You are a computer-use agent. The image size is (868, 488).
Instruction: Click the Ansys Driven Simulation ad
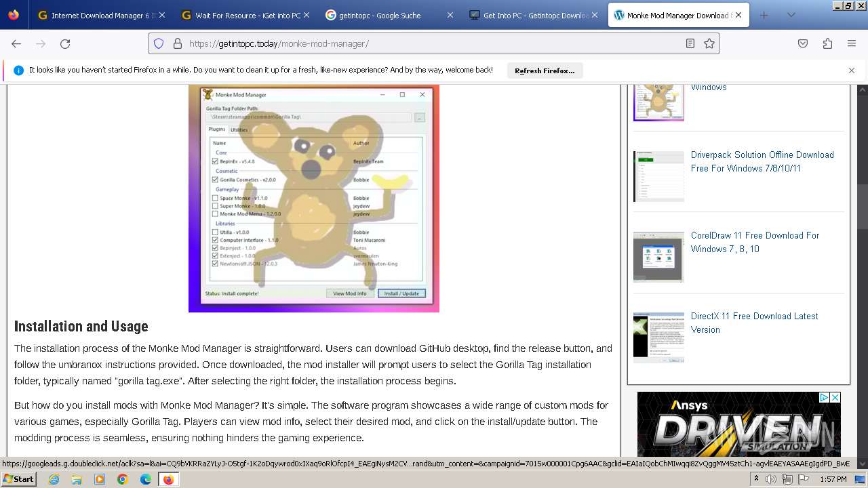738,424
